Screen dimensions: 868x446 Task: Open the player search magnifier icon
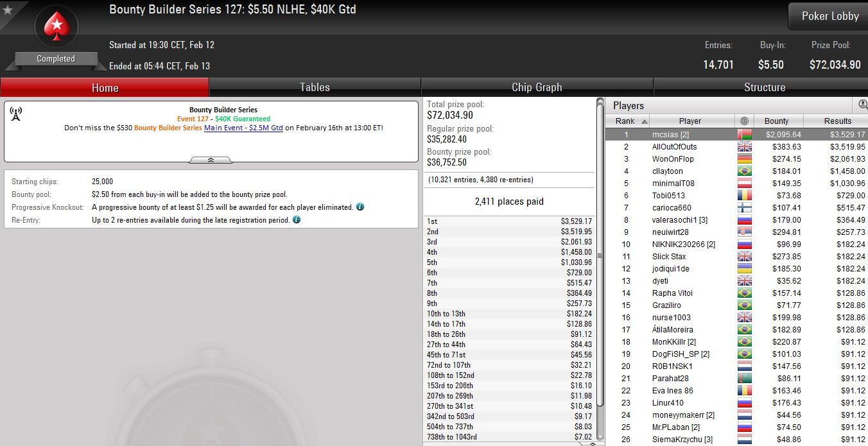click(x=862, y=105)
